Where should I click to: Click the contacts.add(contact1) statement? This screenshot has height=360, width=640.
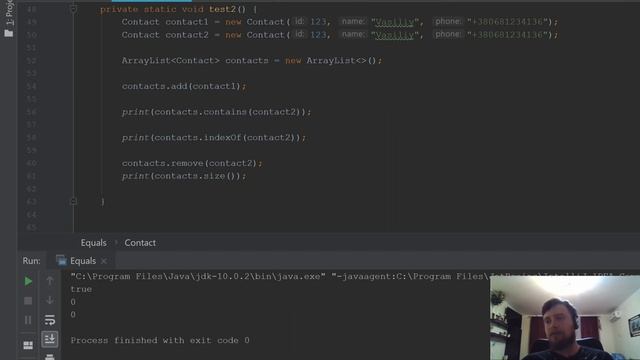[184, 86]
